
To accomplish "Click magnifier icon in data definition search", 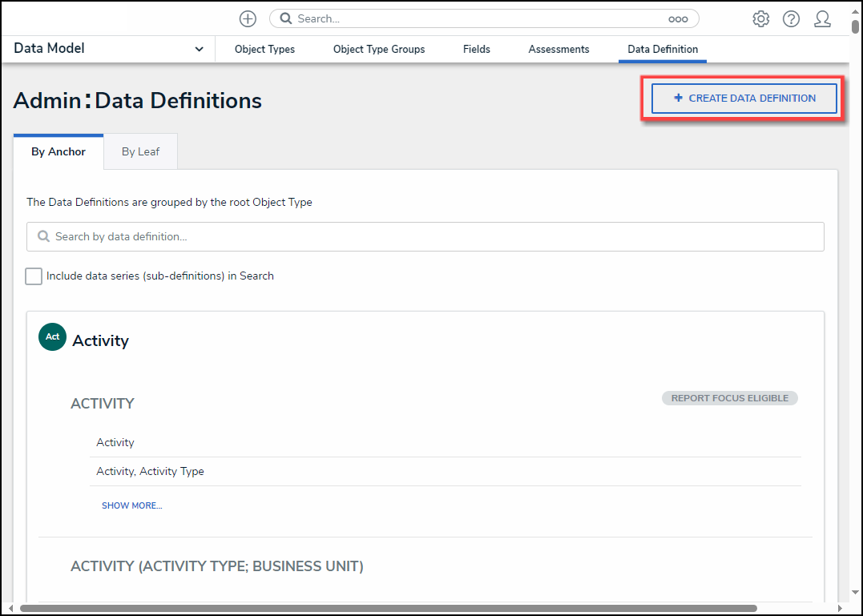I will [43, 237].
